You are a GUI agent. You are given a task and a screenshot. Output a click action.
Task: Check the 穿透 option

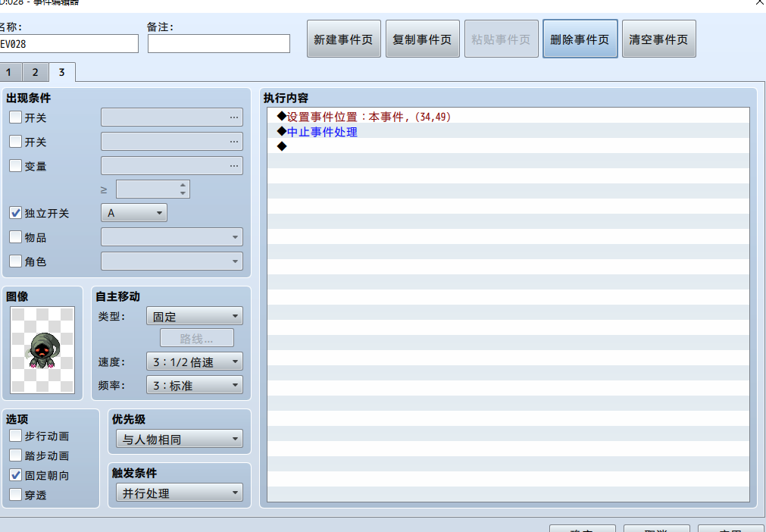[x=16, y=494]
